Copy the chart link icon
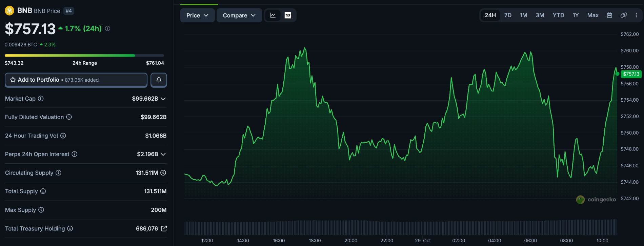This screenshot has height=246, width=644. coord(624,15)
